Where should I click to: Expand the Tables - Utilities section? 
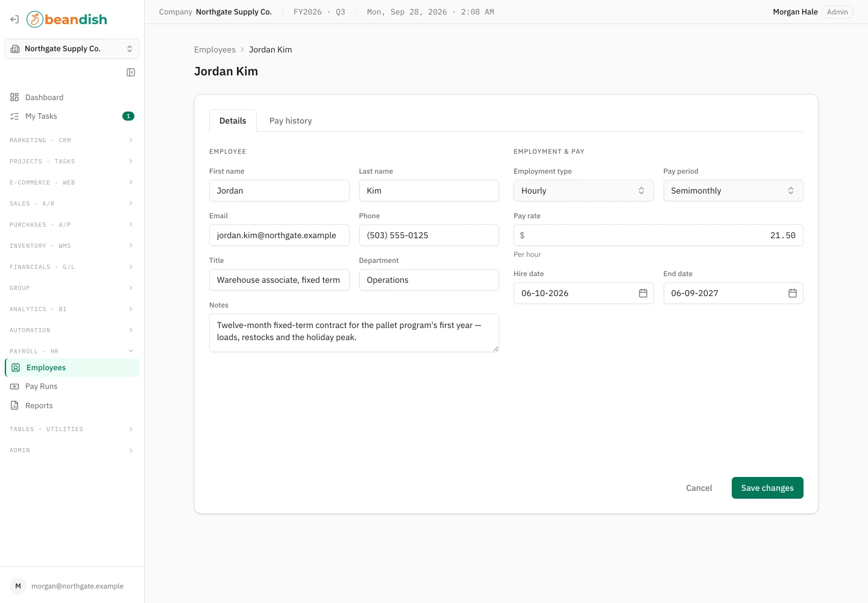[72, 429]
